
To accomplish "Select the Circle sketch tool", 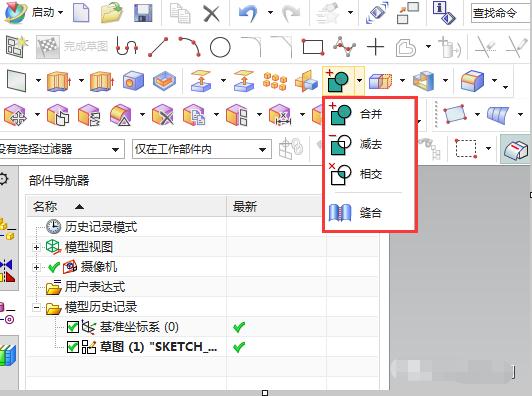I will pos(220,47).
